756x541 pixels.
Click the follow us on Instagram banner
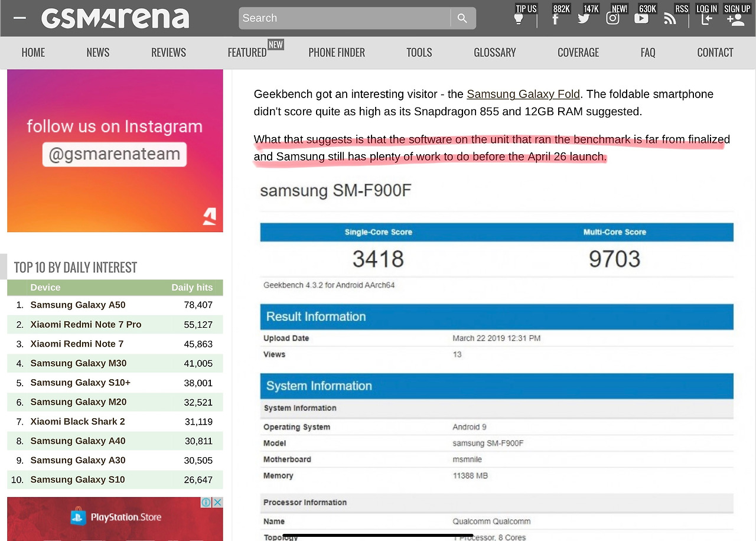[115, 151]
